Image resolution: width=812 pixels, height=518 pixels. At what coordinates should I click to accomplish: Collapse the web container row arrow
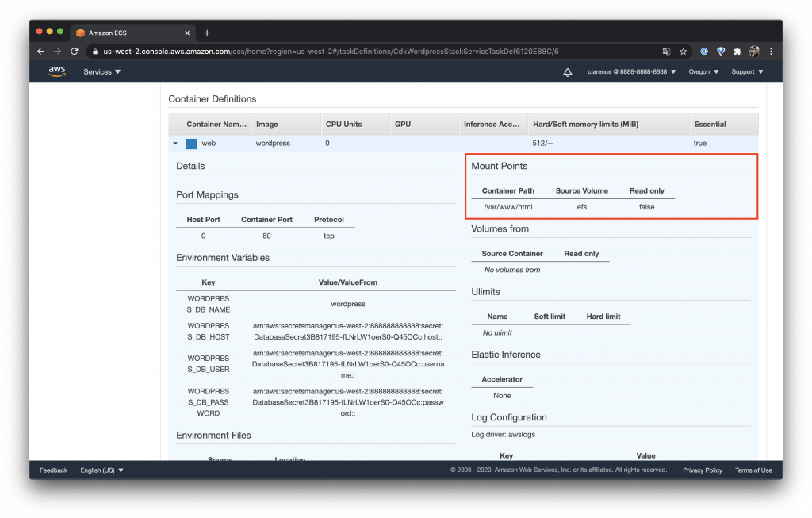(175, 144)
